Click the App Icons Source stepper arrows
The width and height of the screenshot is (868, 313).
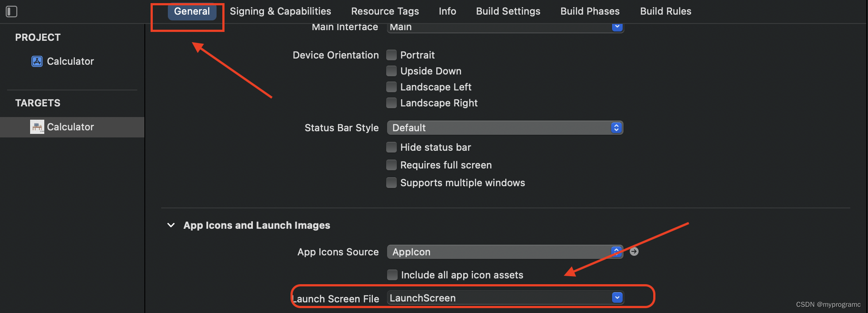[x=616, y=251]
